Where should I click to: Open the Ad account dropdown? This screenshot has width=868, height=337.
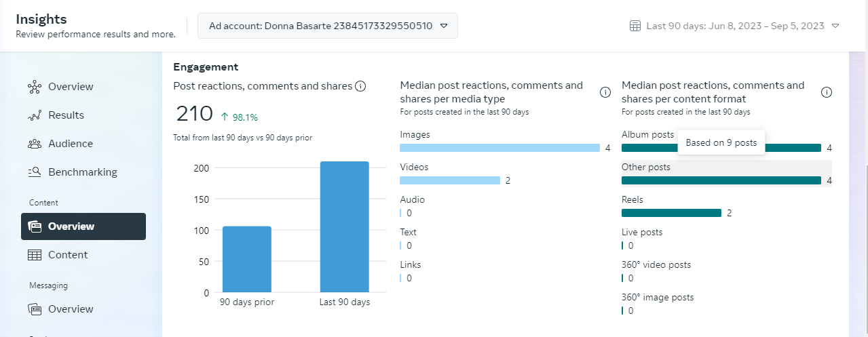coord(328,26)
